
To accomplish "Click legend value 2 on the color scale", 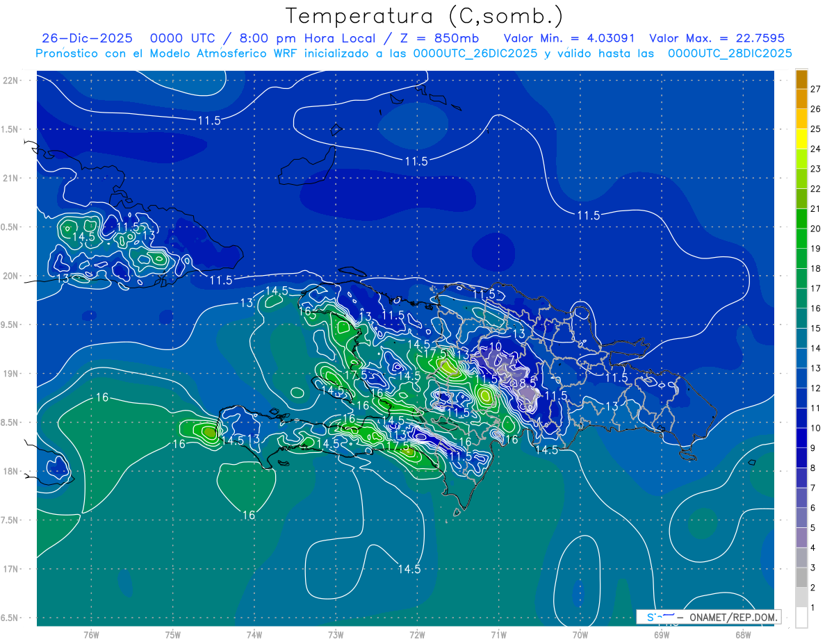I will pos(813,588).
